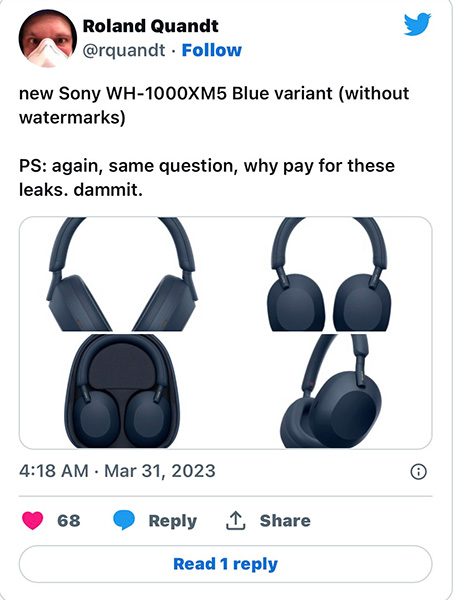This screenshot has width=458, height=600.
Task: Open the folded earcups image at top right
Action: (x=329, y=274)
